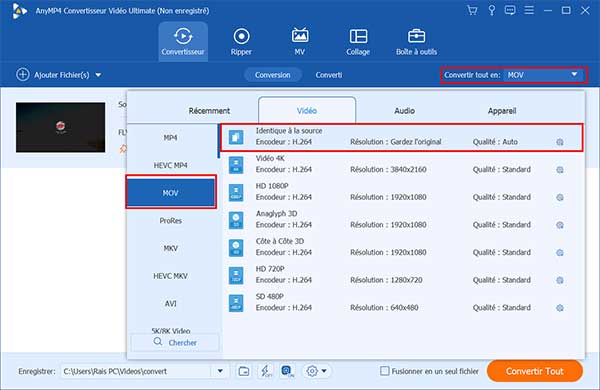Image resolution: width=600 pixels, height=390 pixels.
Task: Choose ProRes format
Action: pyautogui.click(x=171, y=221)
